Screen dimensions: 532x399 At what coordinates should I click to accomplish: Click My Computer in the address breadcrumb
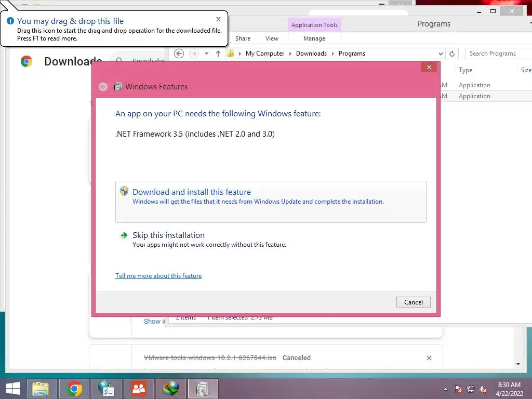(x=265, y=54)
